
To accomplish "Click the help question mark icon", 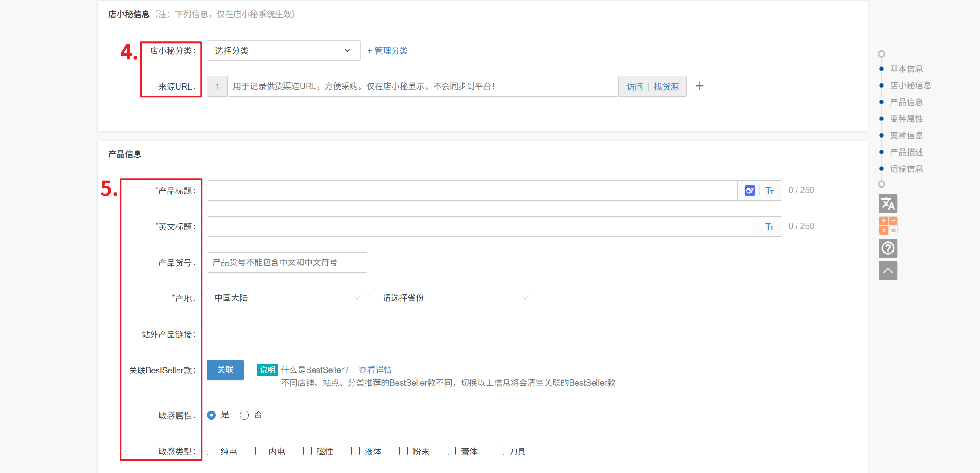I will click(x=888, y=248).
